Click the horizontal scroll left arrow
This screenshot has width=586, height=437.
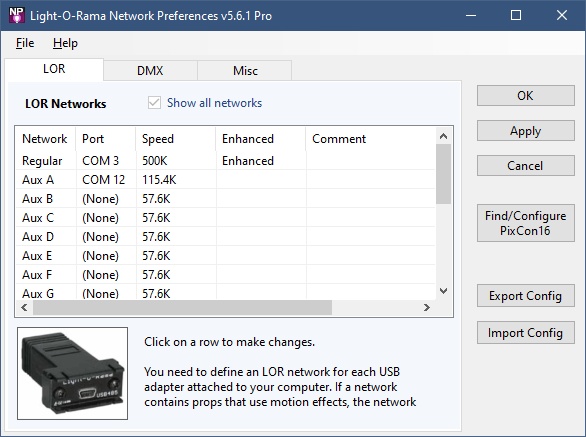click(24, 307)
